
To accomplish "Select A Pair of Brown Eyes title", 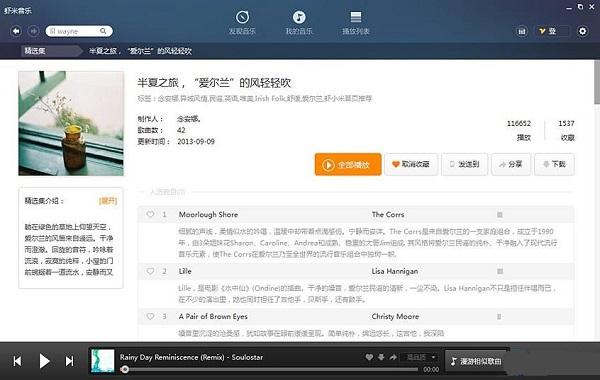I will coord(213,316).
